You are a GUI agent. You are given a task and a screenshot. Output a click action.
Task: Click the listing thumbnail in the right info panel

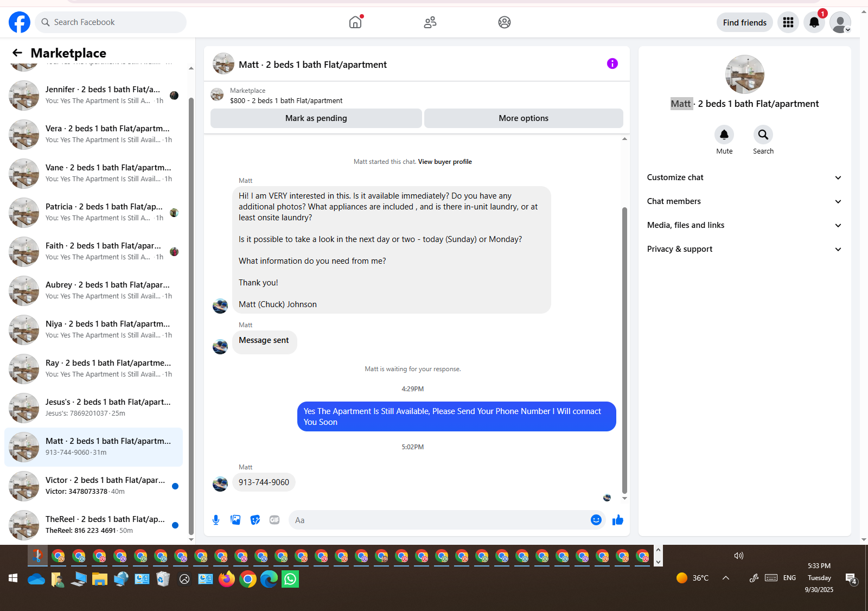coord(745,74)
